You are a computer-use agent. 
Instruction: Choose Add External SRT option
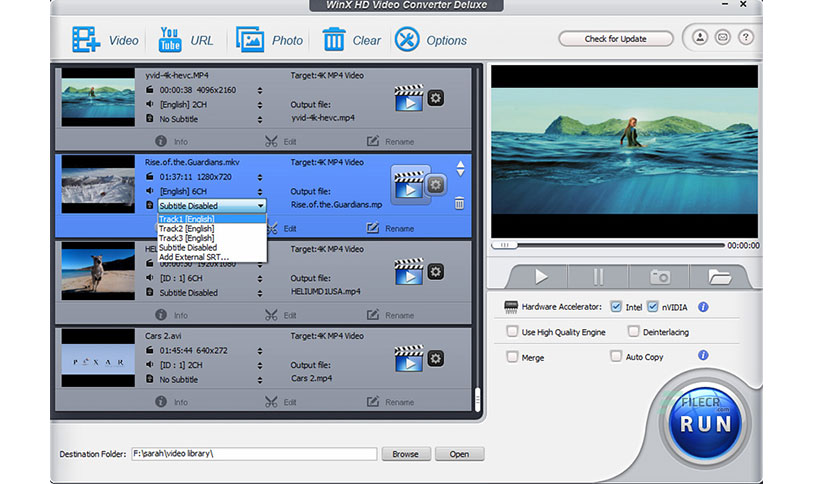212,257
